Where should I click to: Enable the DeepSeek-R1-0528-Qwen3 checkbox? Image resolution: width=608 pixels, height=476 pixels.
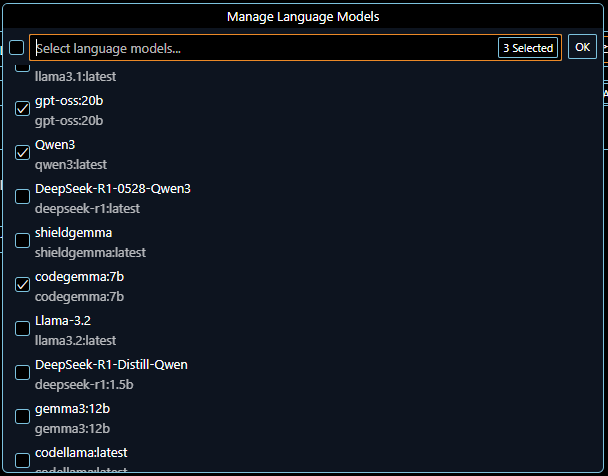pyautogui.click(x=22, y=197)
